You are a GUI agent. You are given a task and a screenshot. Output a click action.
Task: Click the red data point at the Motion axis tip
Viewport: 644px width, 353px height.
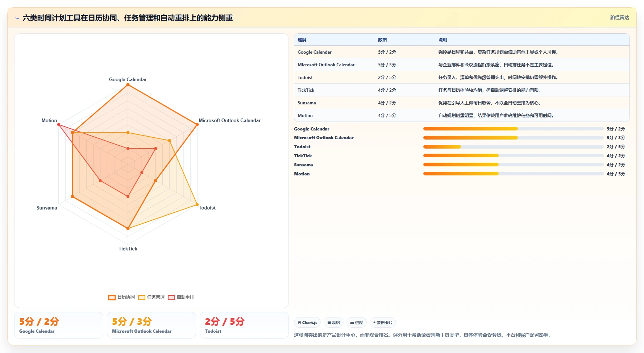[x=59, y=125]
